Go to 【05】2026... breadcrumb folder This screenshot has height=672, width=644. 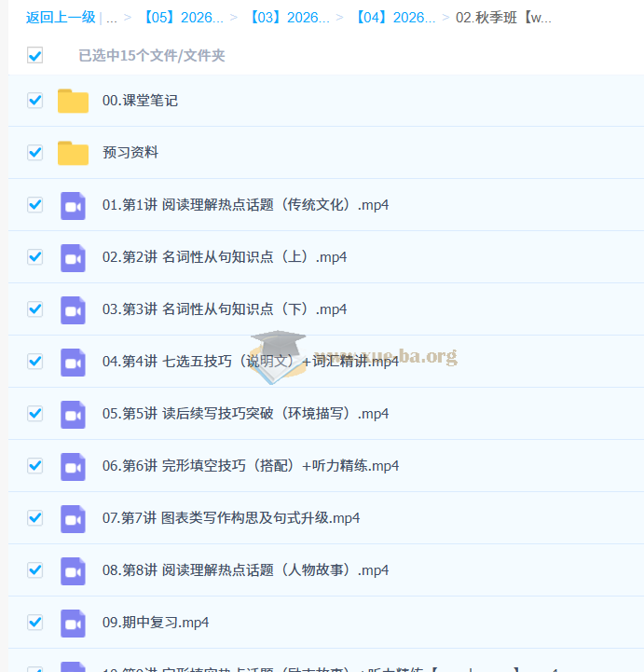point(183,18)
